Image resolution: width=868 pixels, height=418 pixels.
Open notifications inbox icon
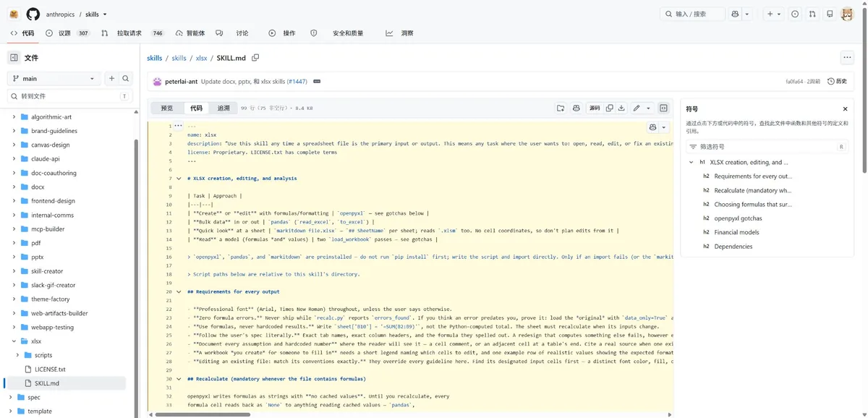(830, 14)
